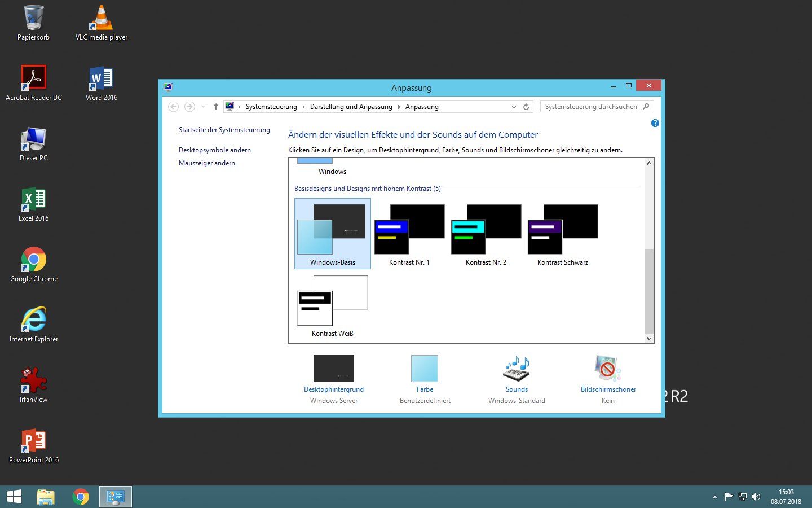Select the partially visible Windows theme
The height and width of the screenshot is (508, 812).
point(332,168)
